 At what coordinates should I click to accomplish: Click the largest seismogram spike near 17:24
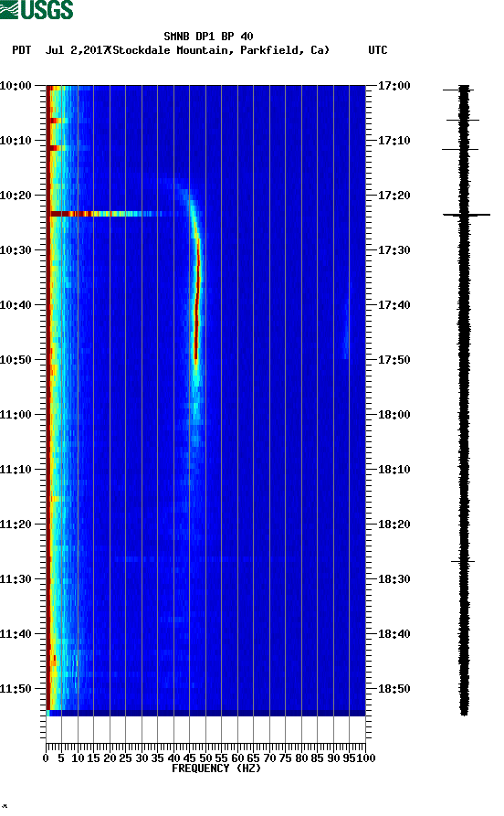tap(466, 215)
